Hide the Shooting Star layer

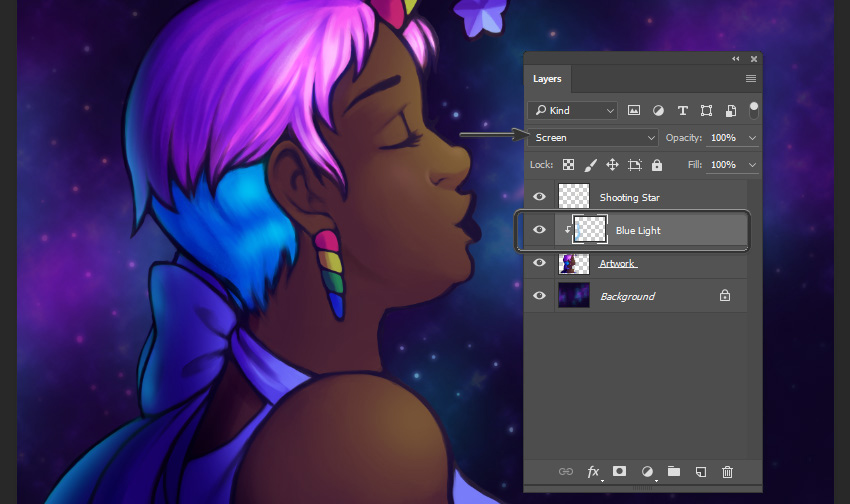click(x=539, y=196)
